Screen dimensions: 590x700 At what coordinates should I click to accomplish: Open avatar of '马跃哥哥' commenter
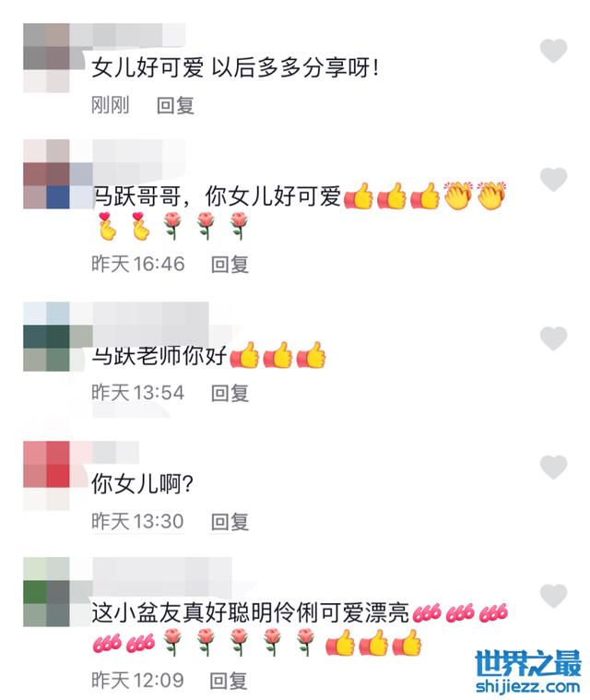point(46,174)
